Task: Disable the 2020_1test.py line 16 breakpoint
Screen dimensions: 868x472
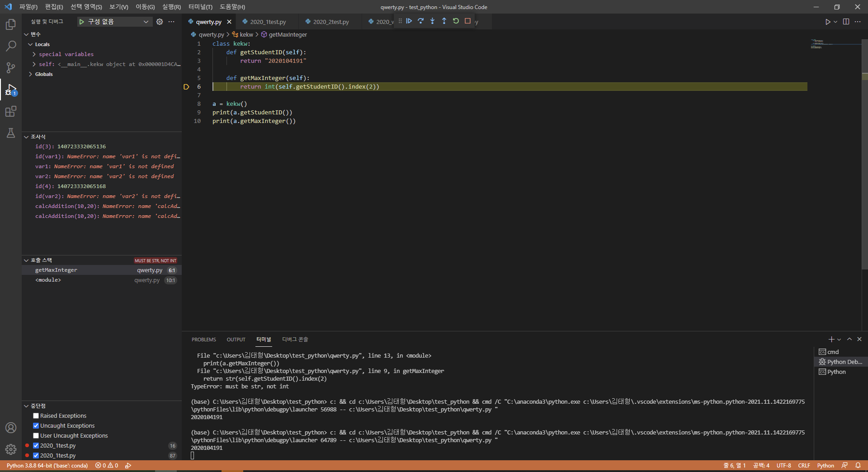Action: tap(36, 446)
